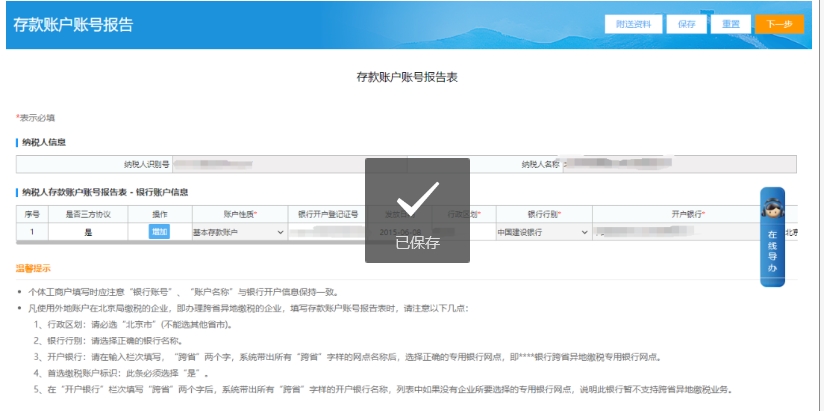Click the 重置 button to reset the form
824x411 pixels.
click(x=730, y=24)
